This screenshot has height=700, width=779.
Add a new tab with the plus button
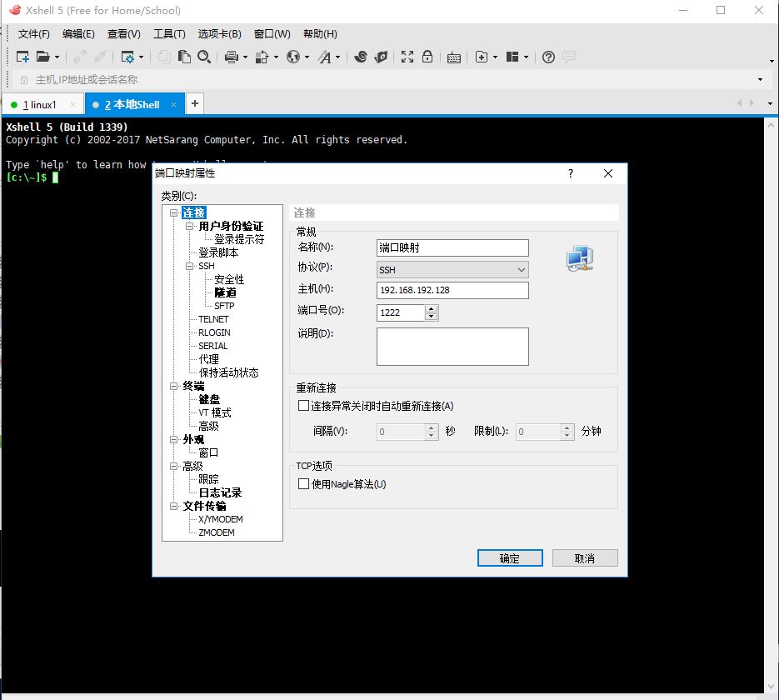(195, 103)
